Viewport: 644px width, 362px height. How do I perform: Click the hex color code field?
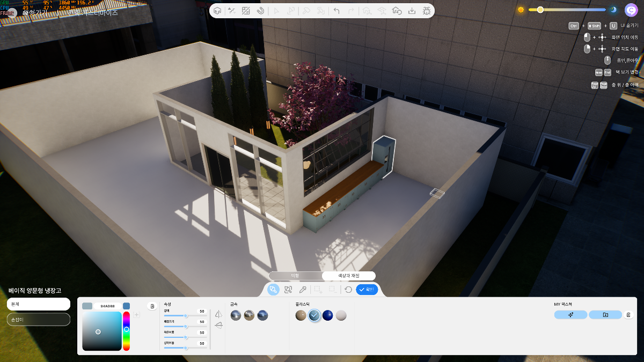tap(107, 306)
